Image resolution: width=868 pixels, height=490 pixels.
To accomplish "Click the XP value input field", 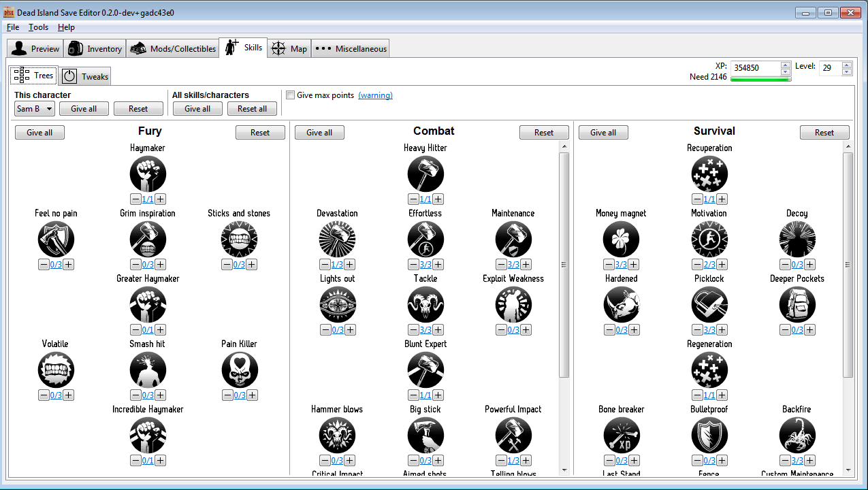I will coord(756,68).
